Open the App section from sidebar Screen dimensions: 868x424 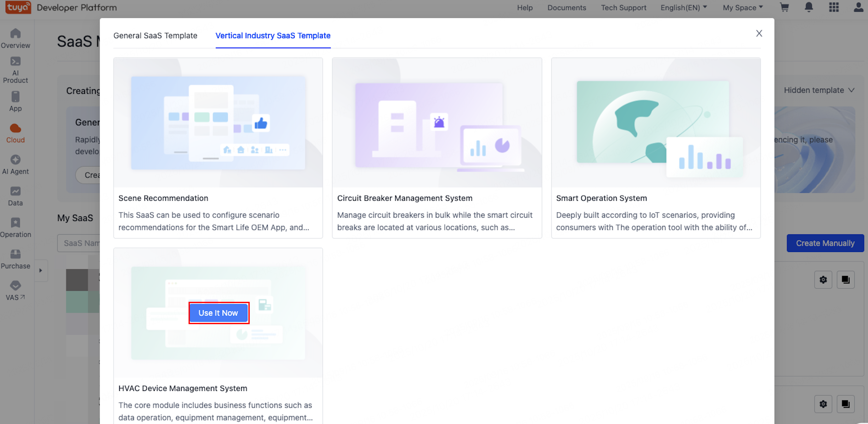pos(15,100)
